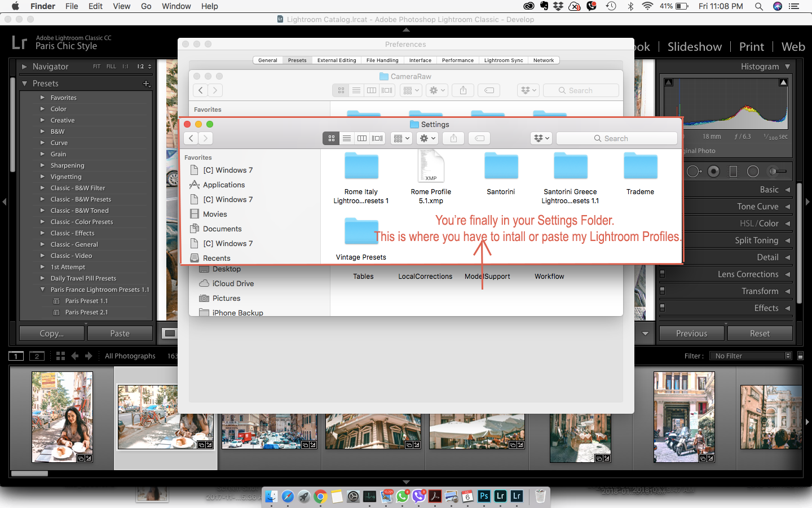
Task: Open Lightroom Classic from the Dock
Action: [x=500, y=496]
